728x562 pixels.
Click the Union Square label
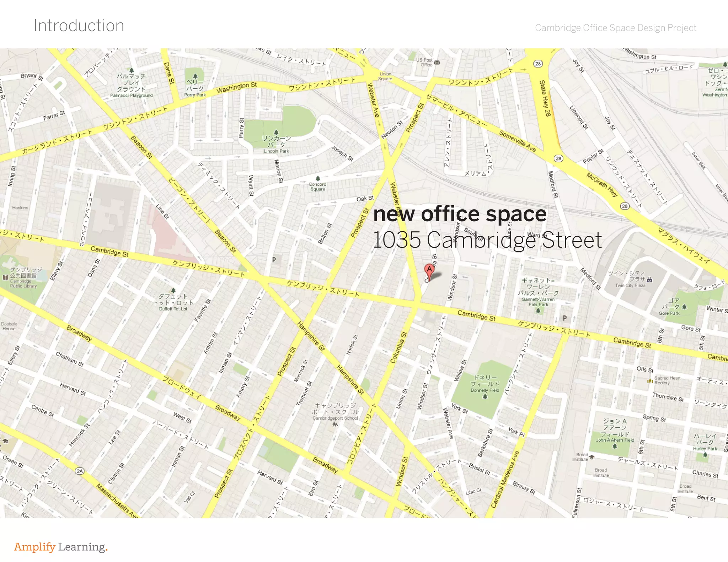[385, 76]
